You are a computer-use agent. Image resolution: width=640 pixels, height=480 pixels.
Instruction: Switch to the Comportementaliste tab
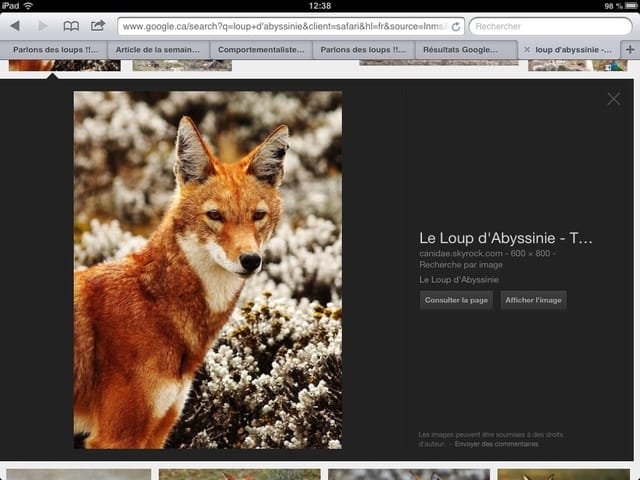tap(261, 48)
